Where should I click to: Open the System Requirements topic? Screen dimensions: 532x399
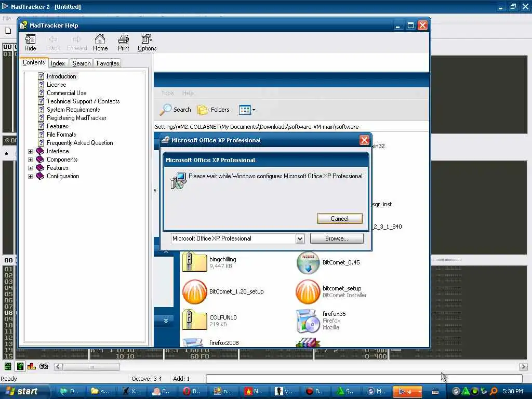click(x=73, y=110)
